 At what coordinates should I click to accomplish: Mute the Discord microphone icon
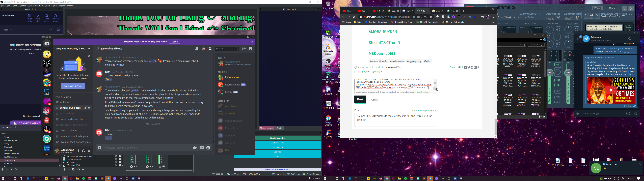[78, 151]
